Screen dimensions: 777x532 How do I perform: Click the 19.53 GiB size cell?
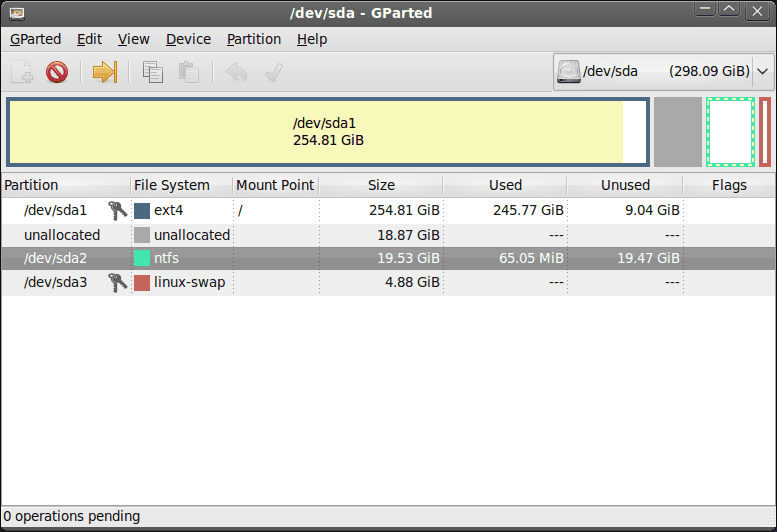408,258
